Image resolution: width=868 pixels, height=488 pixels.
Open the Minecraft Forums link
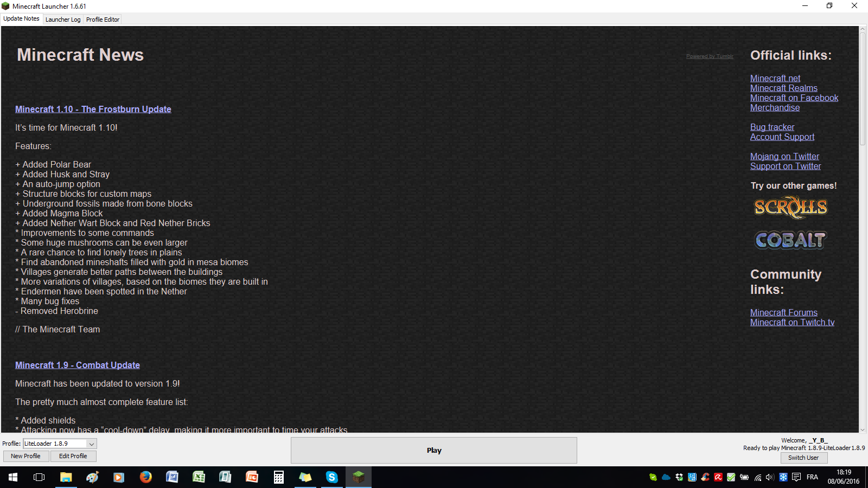[x=784, y=312]
